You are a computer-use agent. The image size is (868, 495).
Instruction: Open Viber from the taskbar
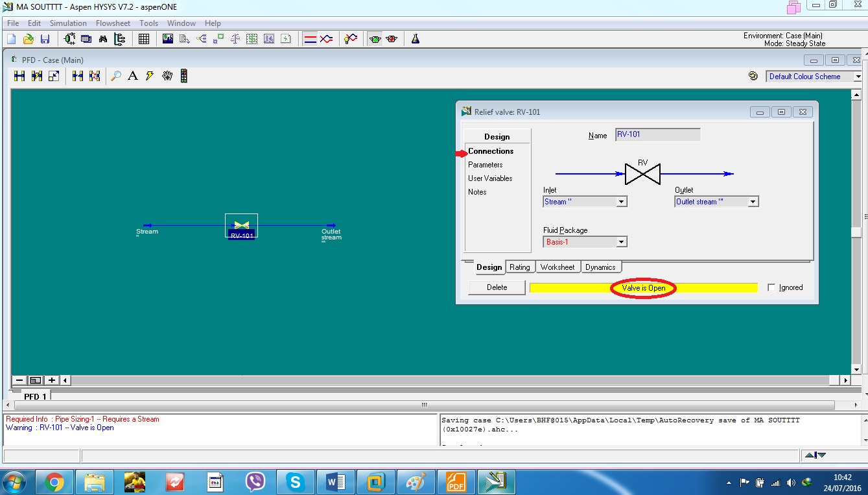tap(255, 482)
